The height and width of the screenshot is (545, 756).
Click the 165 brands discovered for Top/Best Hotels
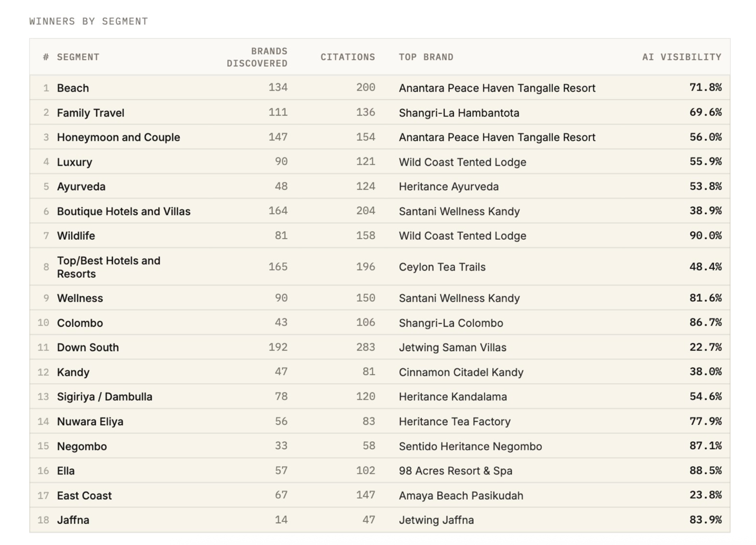[x=278, y=267]
